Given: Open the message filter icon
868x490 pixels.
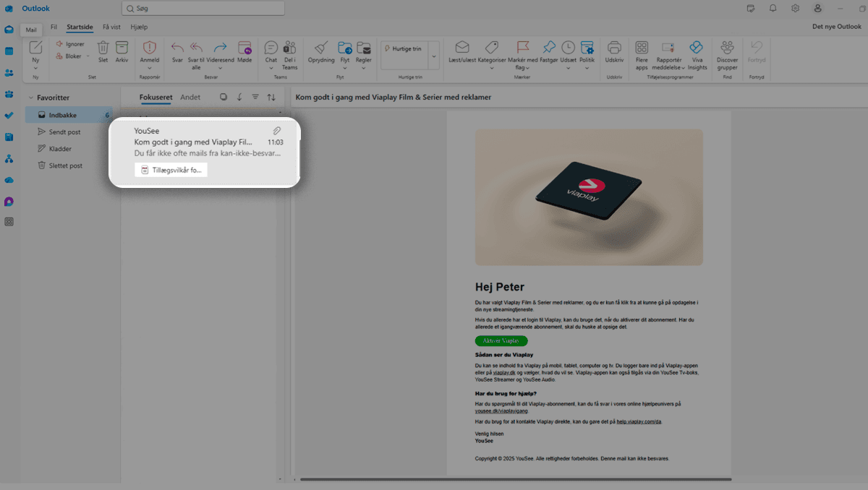Looking at the screenshot, I should pyautogui.click(x=255, y=97).
